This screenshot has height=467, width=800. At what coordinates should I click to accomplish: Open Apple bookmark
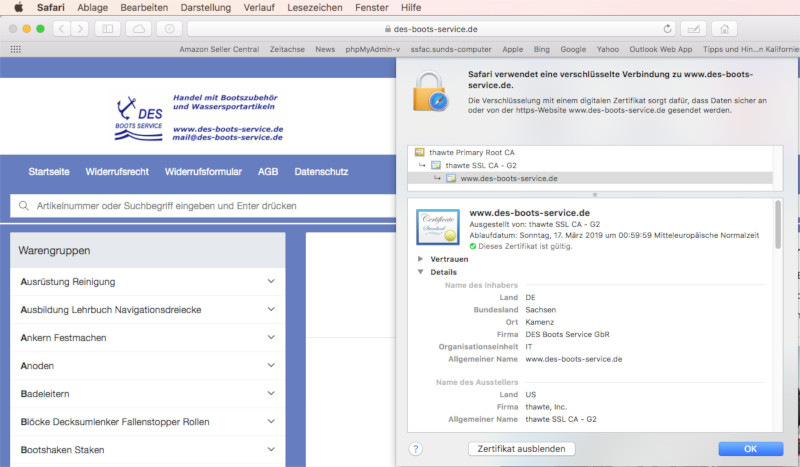[513, 49]
